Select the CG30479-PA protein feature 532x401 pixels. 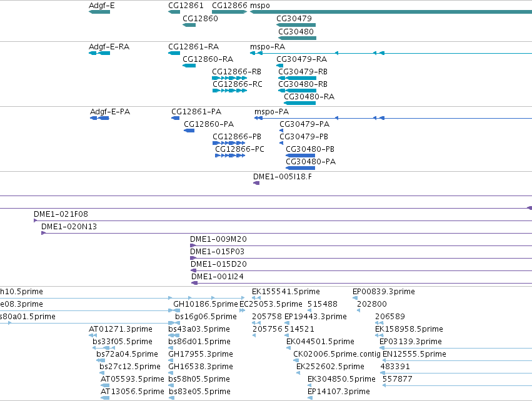click(281, 131)
